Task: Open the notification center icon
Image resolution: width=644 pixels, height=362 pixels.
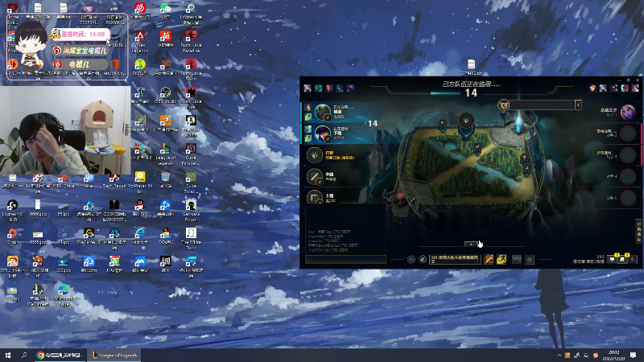Action: click(x=633, y=355)
